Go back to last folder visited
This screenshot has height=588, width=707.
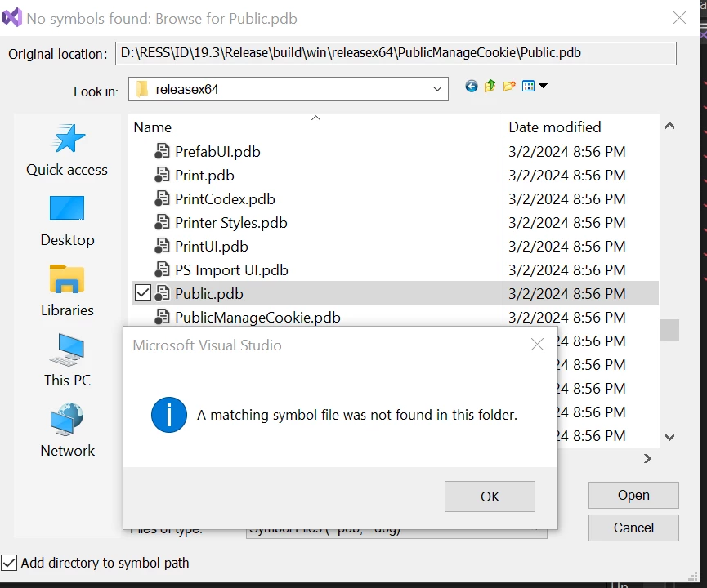click(x=471, y=86)
